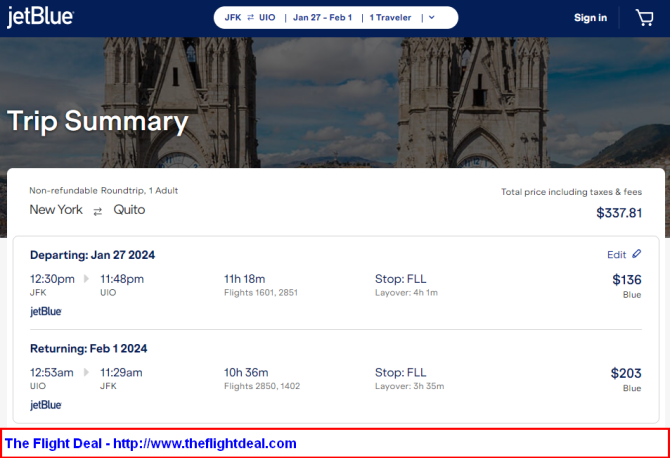Click the jetBlue logo under departing flight

[x=46, y=311]
